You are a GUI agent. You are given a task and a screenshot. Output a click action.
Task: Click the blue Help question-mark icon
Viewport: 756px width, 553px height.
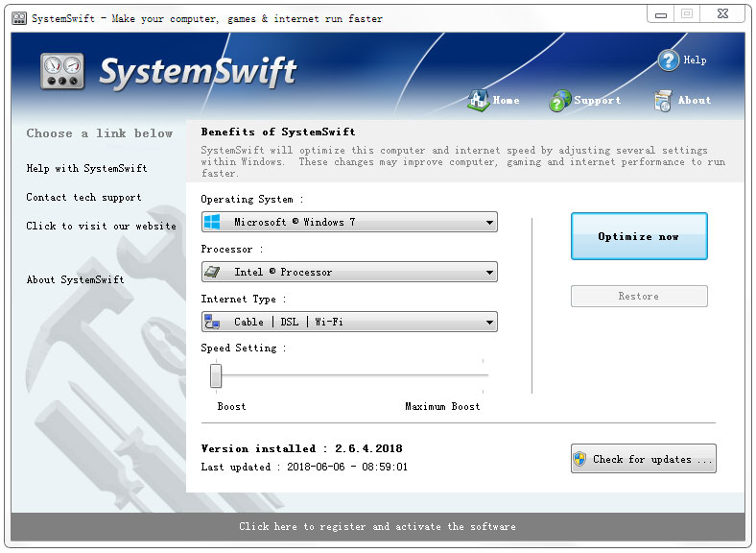669,60
